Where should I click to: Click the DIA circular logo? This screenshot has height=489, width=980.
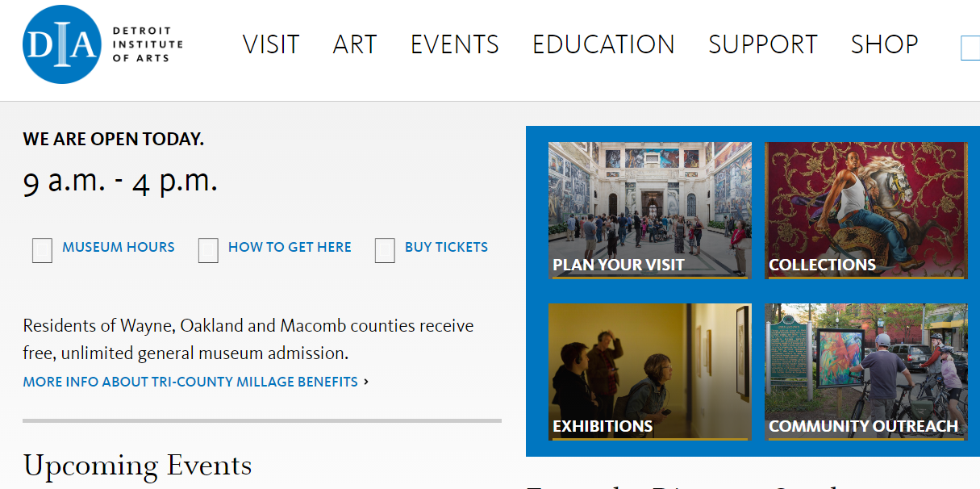pyautogui.click(x=63, y=44)
